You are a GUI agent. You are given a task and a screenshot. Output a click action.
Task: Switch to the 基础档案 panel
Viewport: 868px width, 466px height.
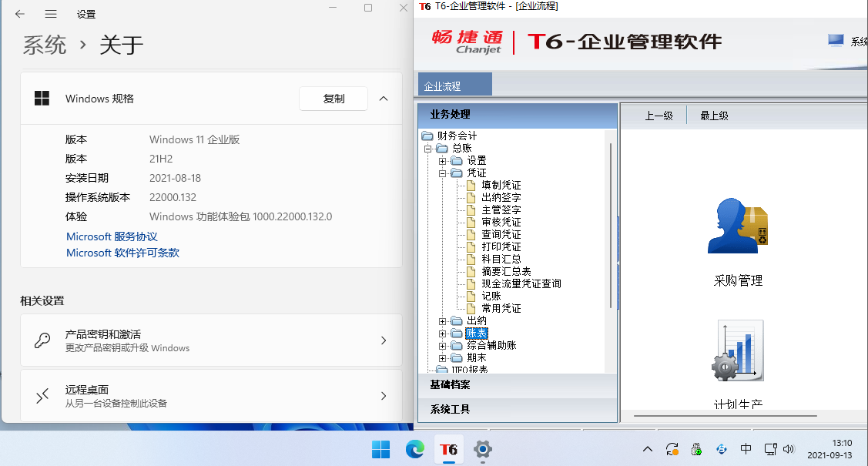(x=518, y=384)
